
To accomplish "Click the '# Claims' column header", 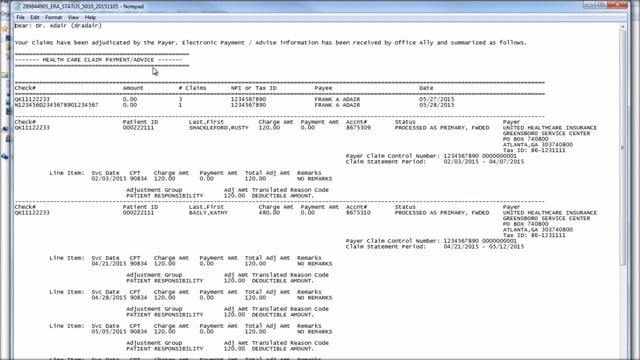I will point(192,88).
